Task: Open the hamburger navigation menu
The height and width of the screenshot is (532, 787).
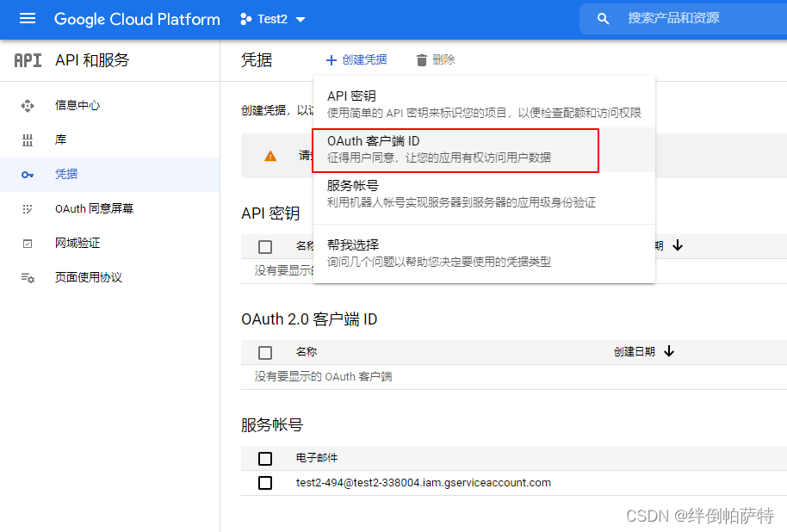Action: [28, 19]
